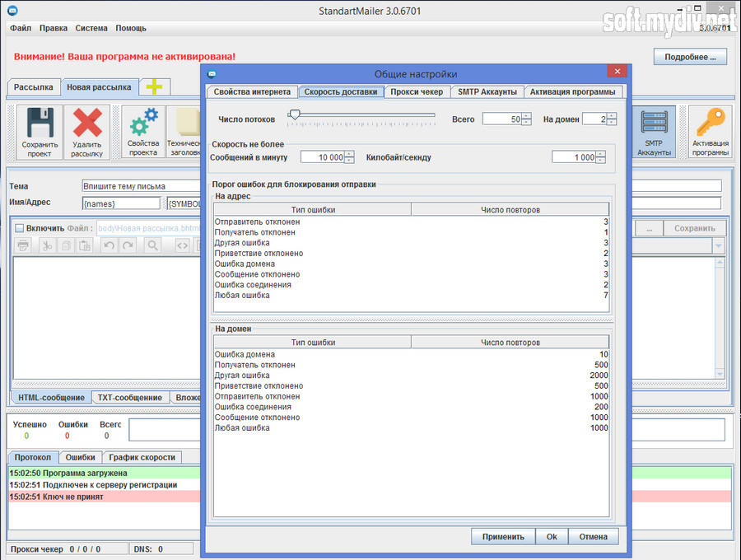The width and height of the screenshot is (741, 560).
Task: Select Отправитель отклонен row in На адрес table
Action: pos(412,222)
